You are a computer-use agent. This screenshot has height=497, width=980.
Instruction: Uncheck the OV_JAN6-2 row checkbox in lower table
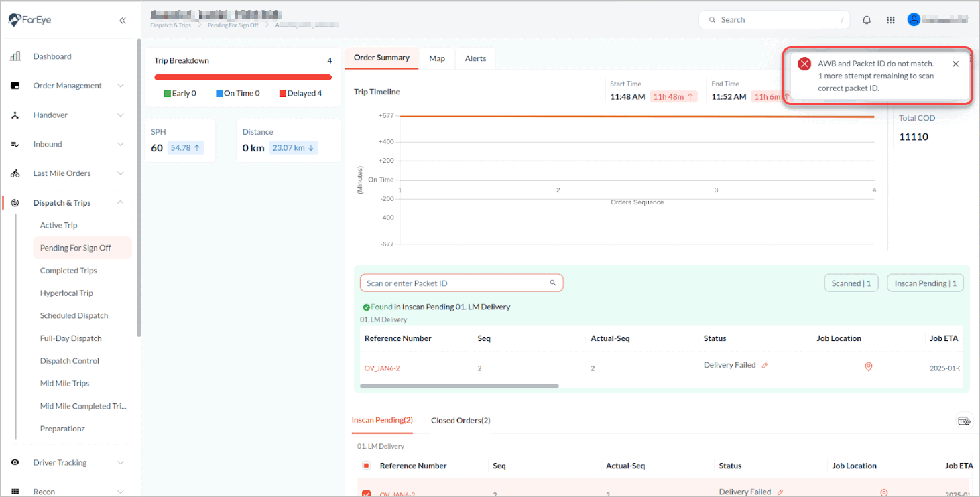click(366, 494)
